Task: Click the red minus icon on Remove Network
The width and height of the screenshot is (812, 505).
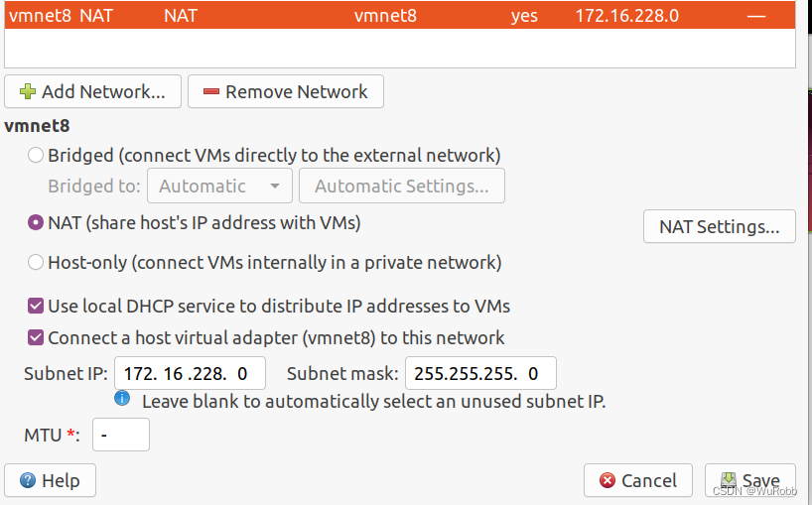Action: 211,91
